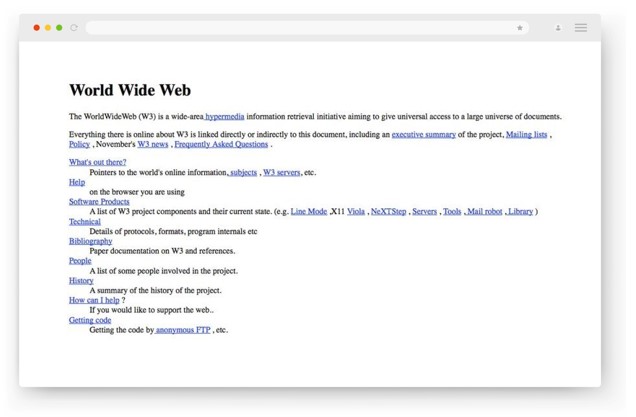Open the Bibliography link
Screen dimensions: 636x417
point(90,241)
